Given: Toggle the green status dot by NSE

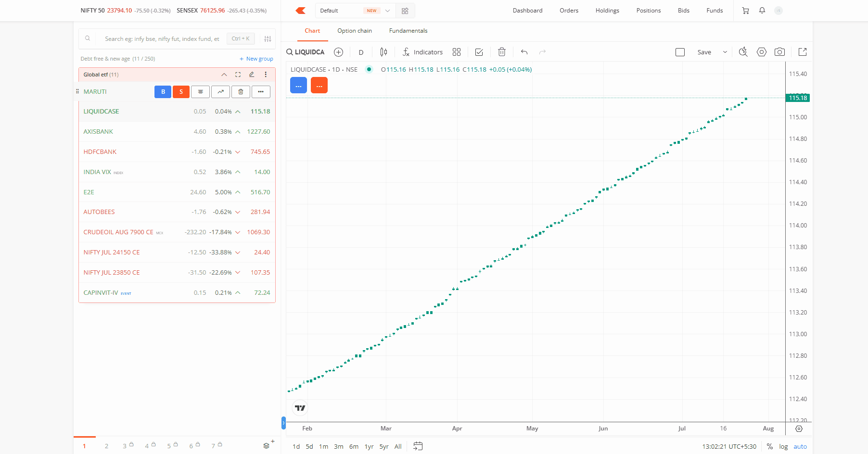Looking at the screenshot, I should [369, 69].
